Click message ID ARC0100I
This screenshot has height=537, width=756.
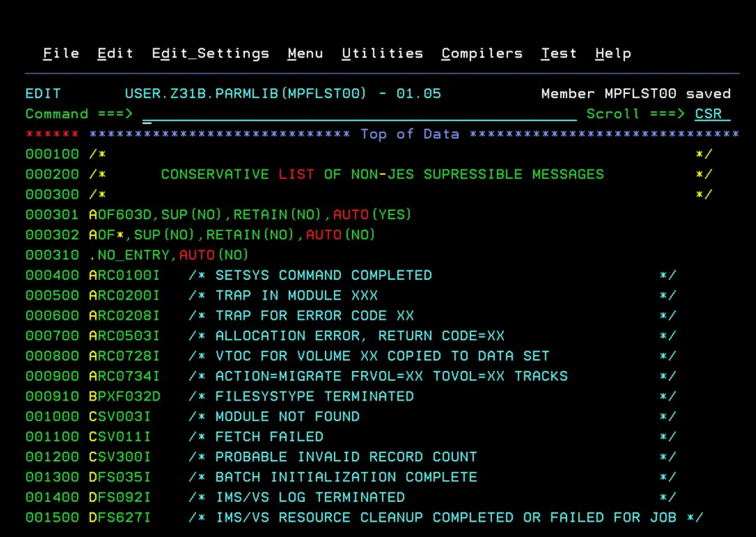click(x=125, y=275)
